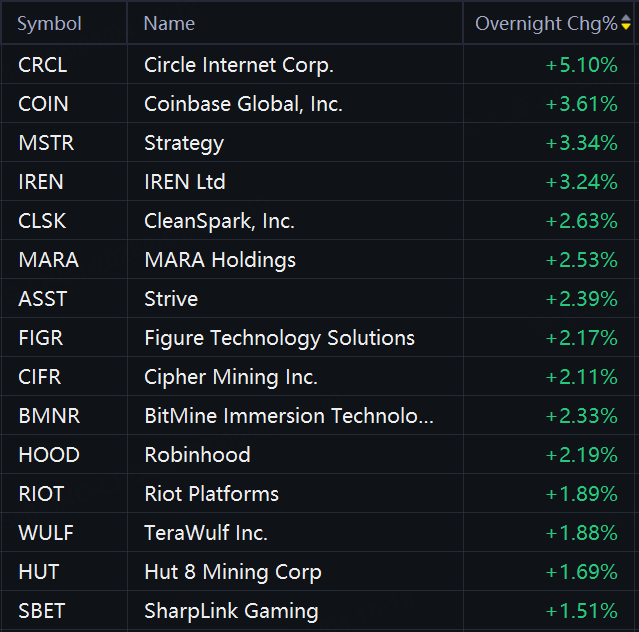Click MARA Holdings name
639x632 pixels.
click(220, 260)
